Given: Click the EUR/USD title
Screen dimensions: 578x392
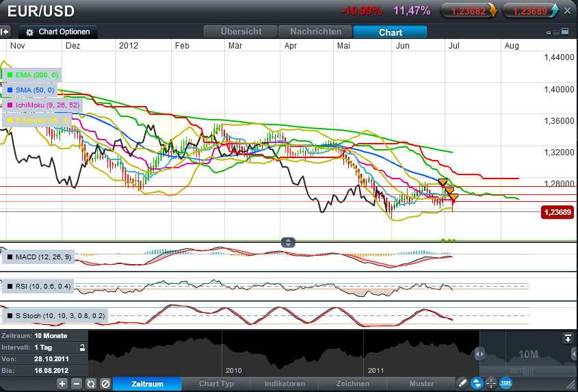Looking at the screenshot, I should pyautogui.click(x=41, y=12).
